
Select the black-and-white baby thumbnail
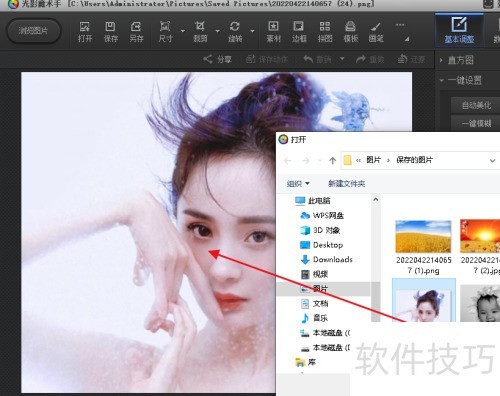[480, 303]
